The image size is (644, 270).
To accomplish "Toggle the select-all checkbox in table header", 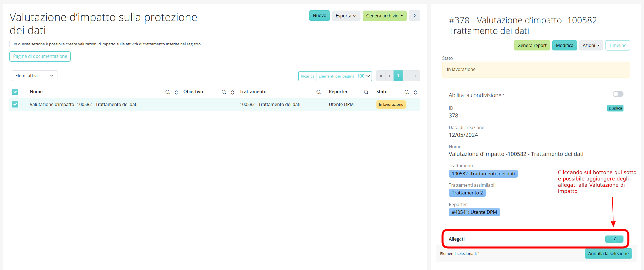I will pyautogui.click(x=15, y=92).
